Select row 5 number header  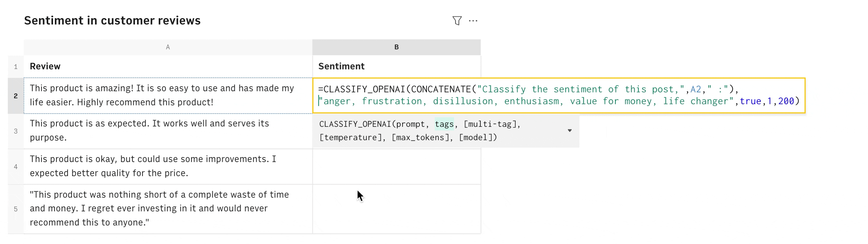(16, 209)
